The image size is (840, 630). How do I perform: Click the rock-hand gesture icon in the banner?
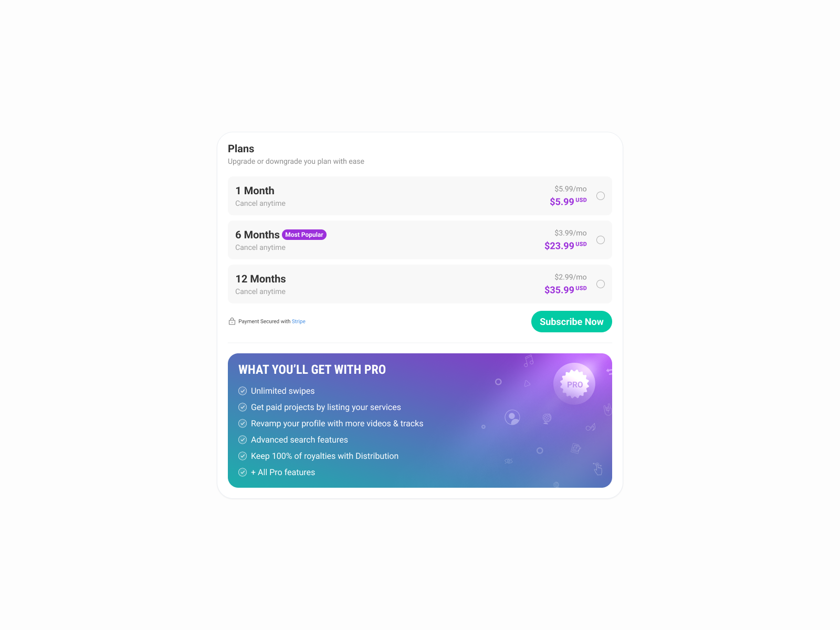[607, 409]
